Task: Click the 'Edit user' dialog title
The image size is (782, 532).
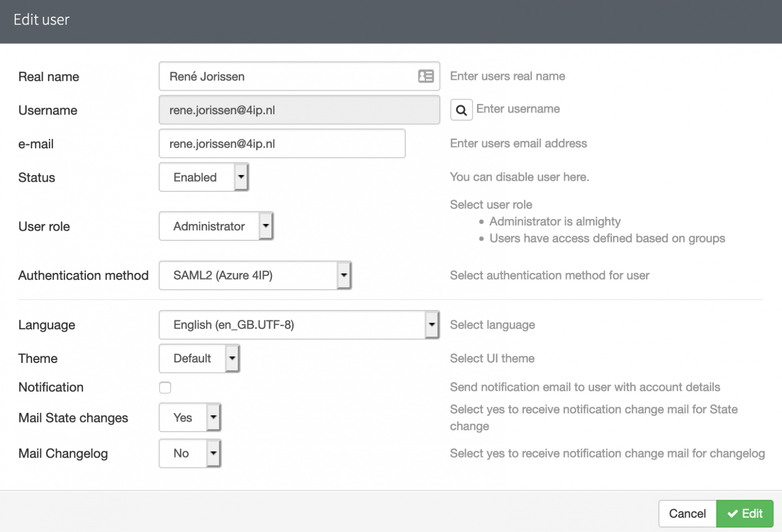Action: pos(41,20)
